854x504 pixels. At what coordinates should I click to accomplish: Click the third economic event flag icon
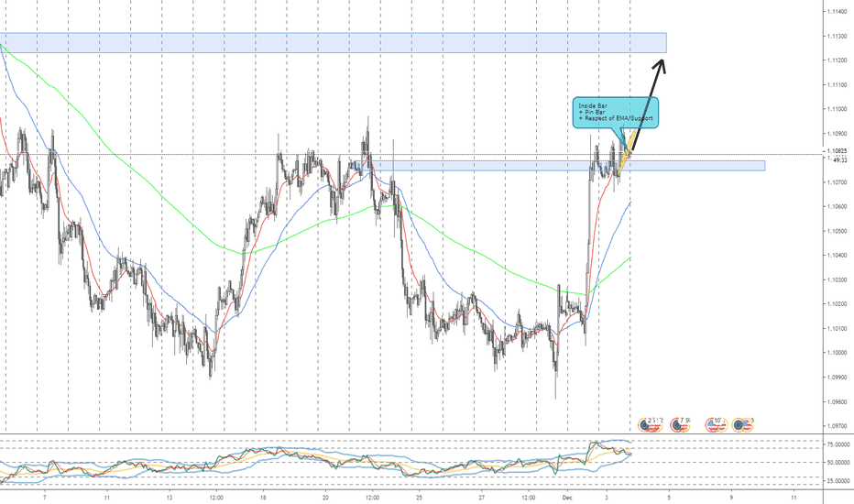(x=716, y=424)
